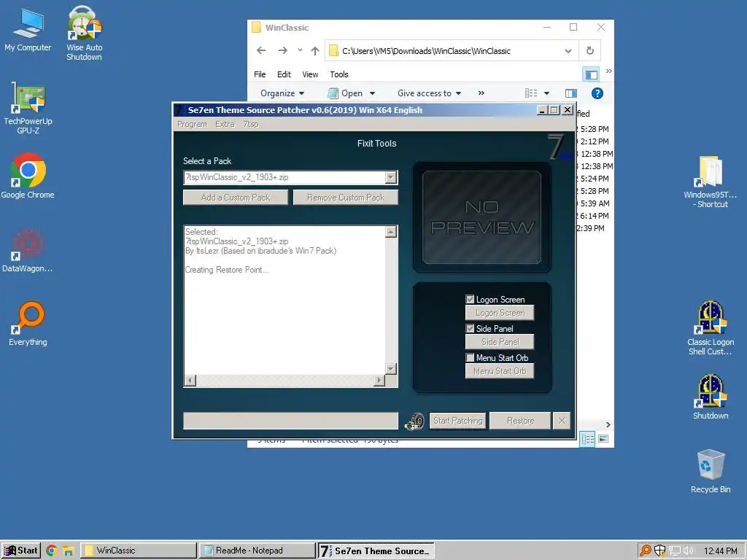Screen dimensions: 747x560
Task: Open Extra menu in patcher
Action: point(225,124)
